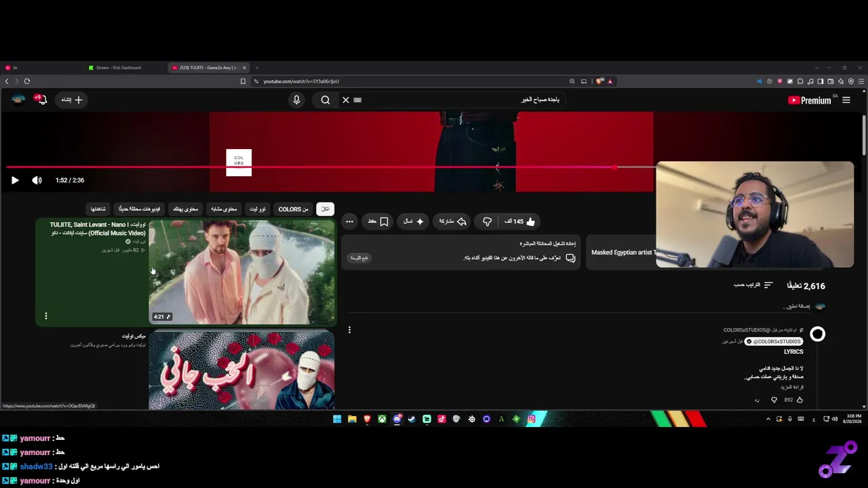Open the browser extensions puzzle icon
The image size is (868, 488).
800,81
